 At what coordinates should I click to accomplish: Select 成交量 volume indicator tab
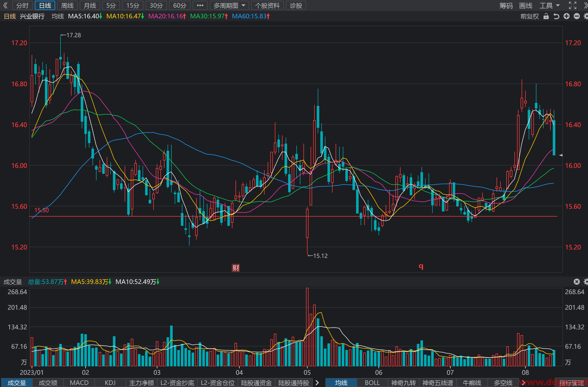pos(17,383)
